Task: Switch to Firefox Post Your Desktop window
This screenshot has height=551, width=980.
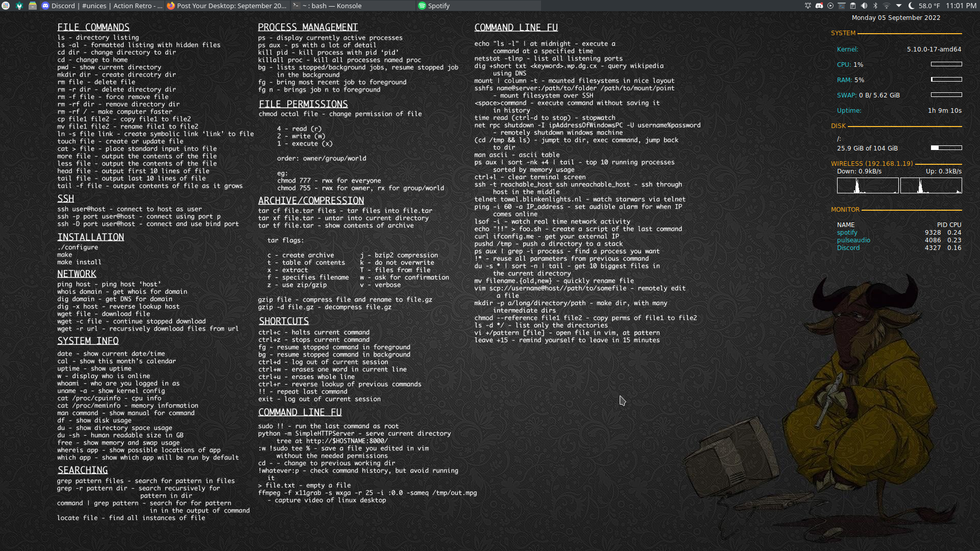Action: point(227,6)
